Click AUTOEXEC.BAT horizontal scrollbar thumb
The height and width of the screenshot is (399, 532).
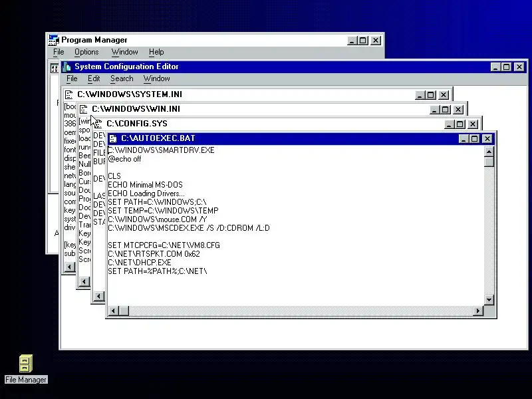click(x=124, y=311)
